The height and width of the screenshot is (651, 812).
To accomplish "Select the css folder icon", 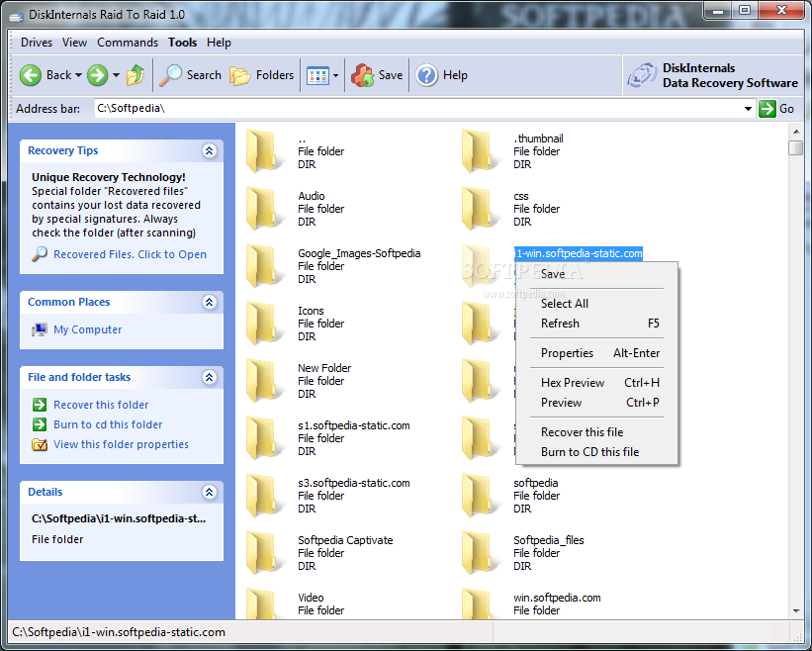I will [x=480, y=208].
